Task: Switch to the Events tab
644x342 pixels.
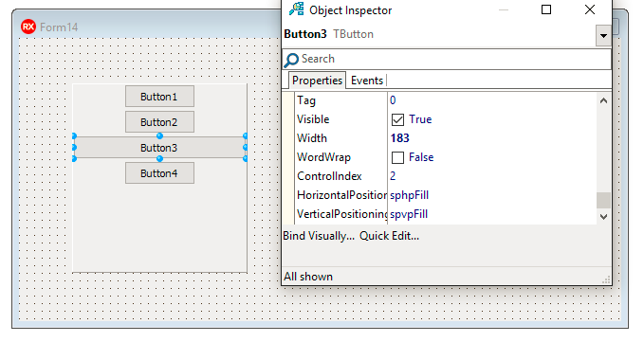Action: pyautogui.click(x=367, y=81)
